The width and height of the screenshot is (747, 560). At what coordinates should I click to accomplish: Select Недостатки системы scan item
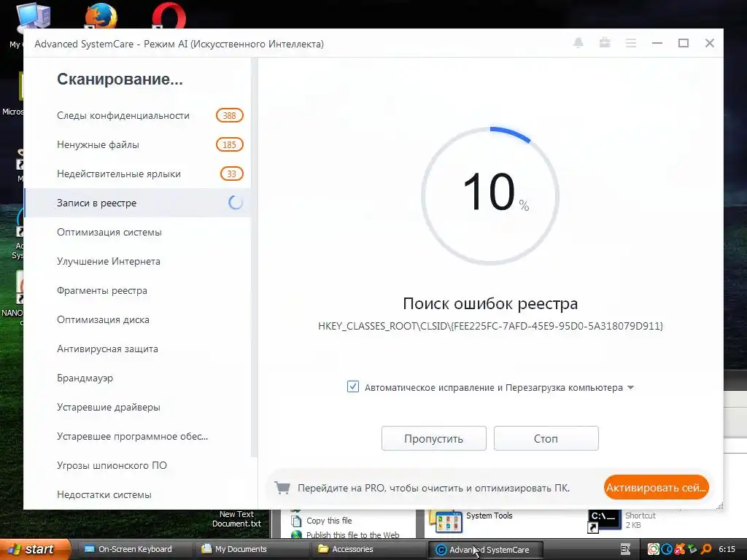point(137,494)
